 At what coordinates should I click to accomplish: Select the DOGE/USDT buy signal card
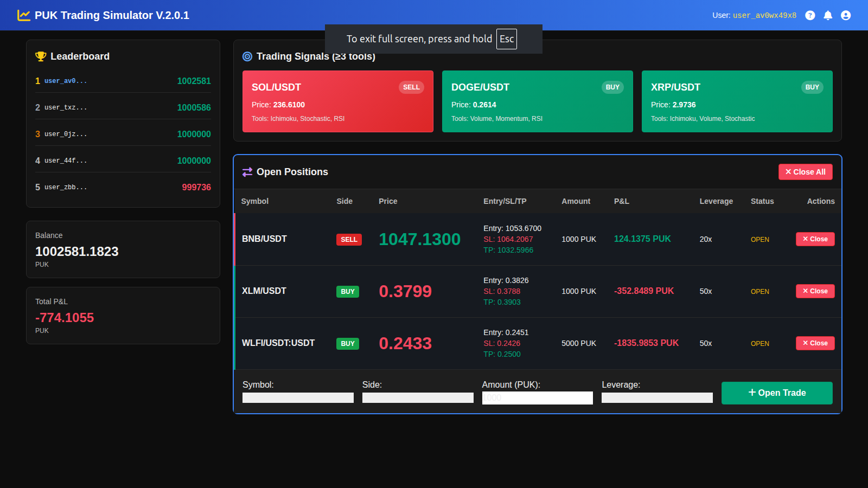point(537,101)
